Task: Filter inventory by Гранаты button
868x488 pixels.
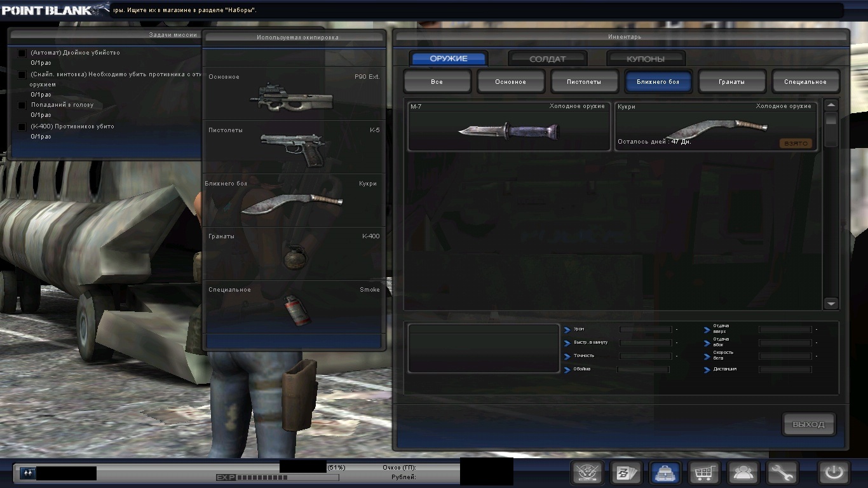Action: (732, 81)
